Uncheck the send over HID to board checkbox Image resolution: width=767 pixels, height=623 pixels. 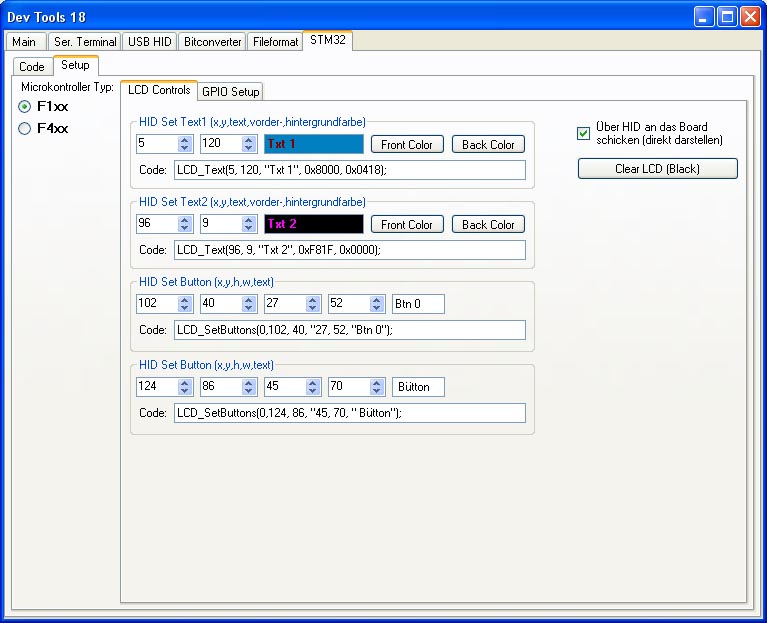click(584, 133)
